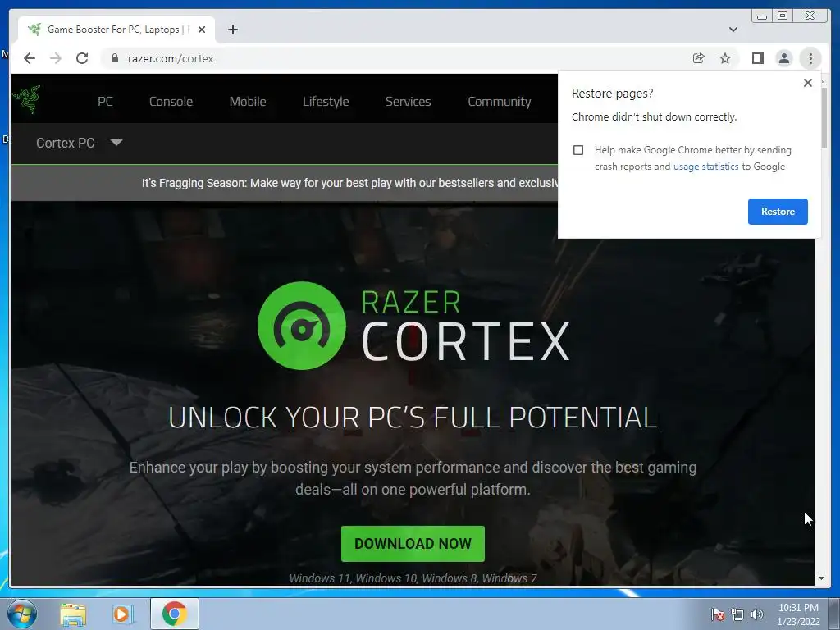Select the Game Booster browser tab

(116, 30)
